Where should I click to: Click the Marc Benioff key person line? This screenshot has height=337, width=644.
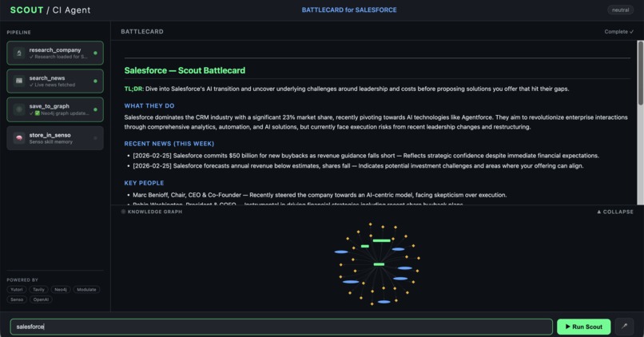(320, 195)
